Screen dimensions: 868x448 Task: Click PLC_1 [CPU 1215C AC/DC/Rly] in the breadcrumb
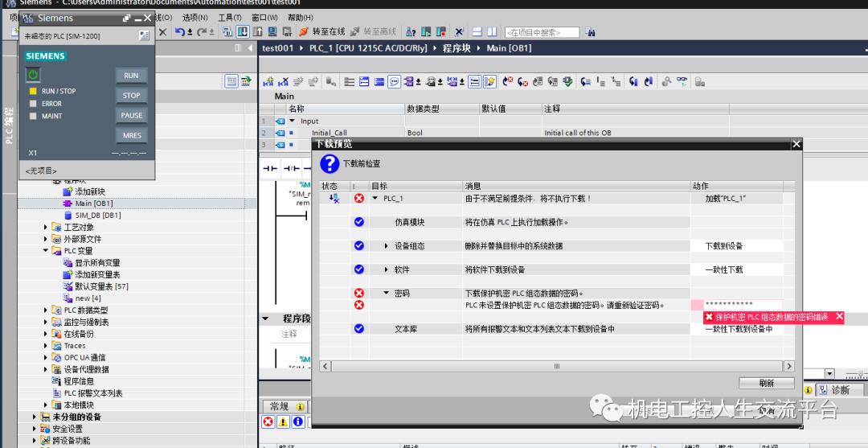coord(368,48)
